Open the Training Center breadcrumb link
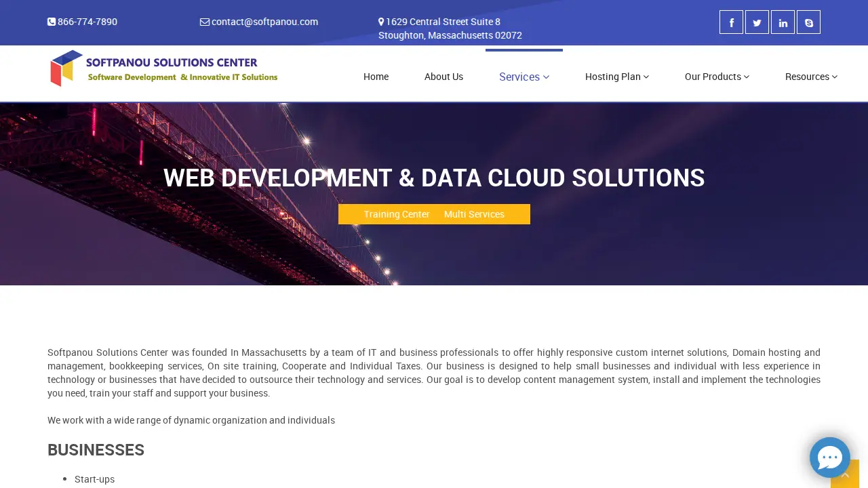 (397, 214)
